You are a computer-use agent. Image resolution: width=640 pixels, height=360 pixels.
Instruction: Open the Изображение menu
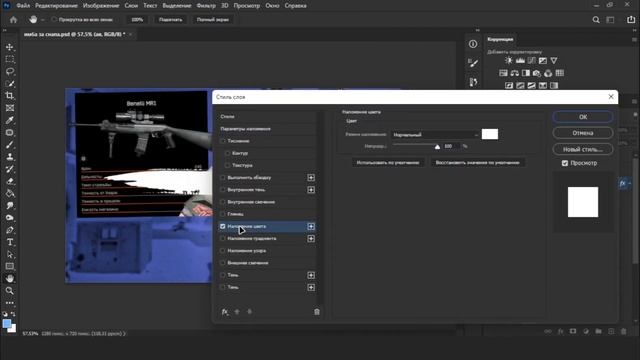101,6
